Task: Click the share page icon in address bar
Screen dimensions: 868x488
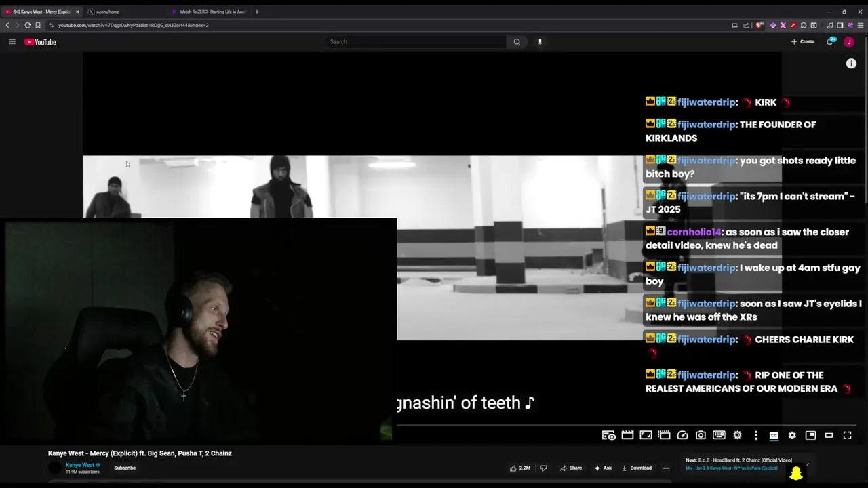Action: pyautogui.click(x=746, y=25)
